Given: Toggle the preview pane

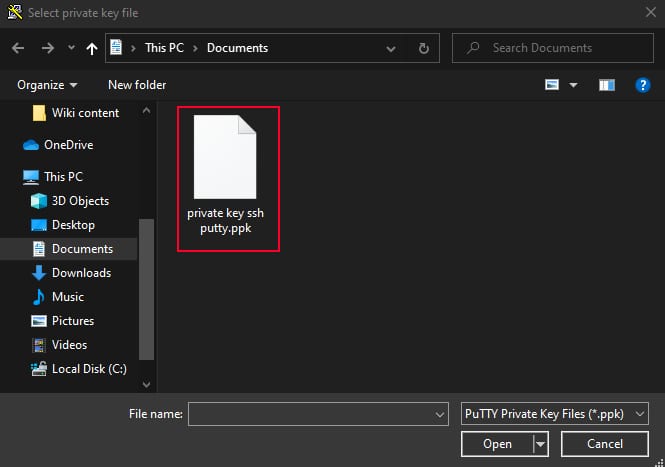Looking at the screenshot, I should pos(606,85).
